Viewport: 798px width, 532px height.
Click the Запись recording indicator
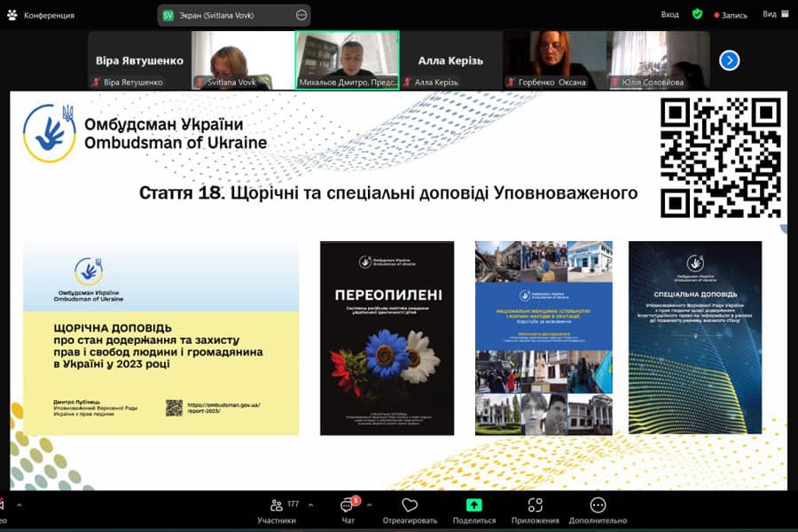[731, 15]
